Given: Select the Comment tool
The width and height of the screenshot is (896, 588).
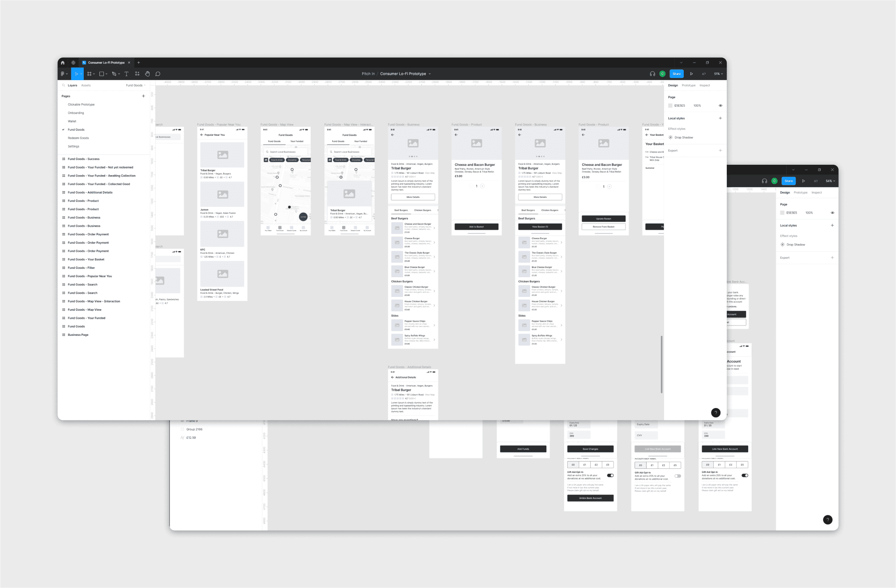Looking at the screenshot, I should [x=158, y=74].
